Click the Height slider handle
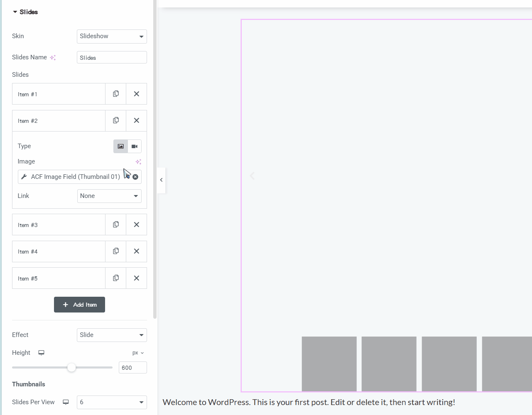 [71, 368]
